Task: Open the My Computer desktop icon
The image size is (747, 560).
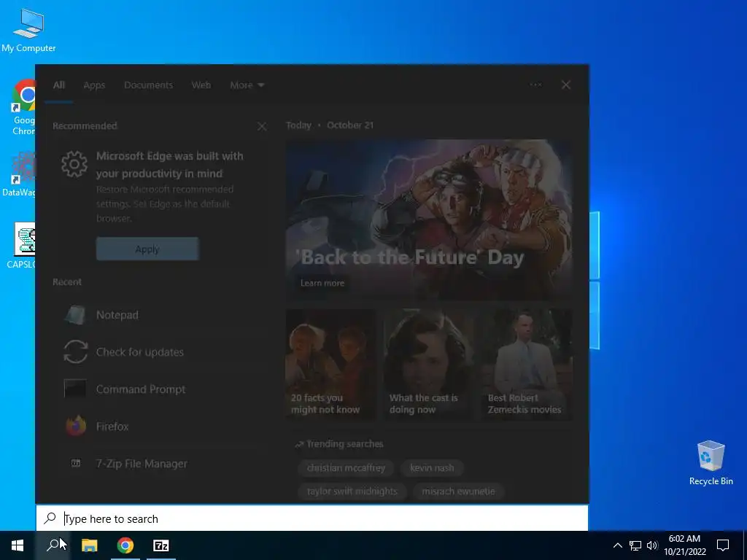Action: pyautogui.click(x=28, y=30)
